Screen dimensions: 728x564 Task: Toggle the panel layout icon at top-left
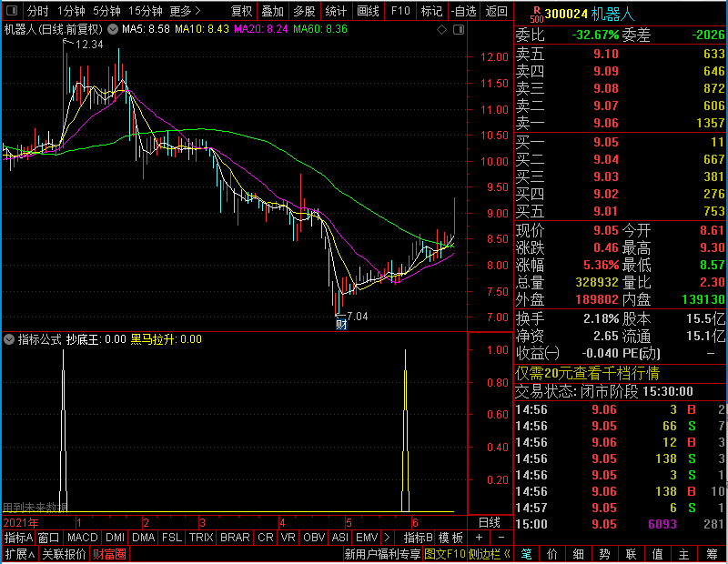click(x=12, y=10)
